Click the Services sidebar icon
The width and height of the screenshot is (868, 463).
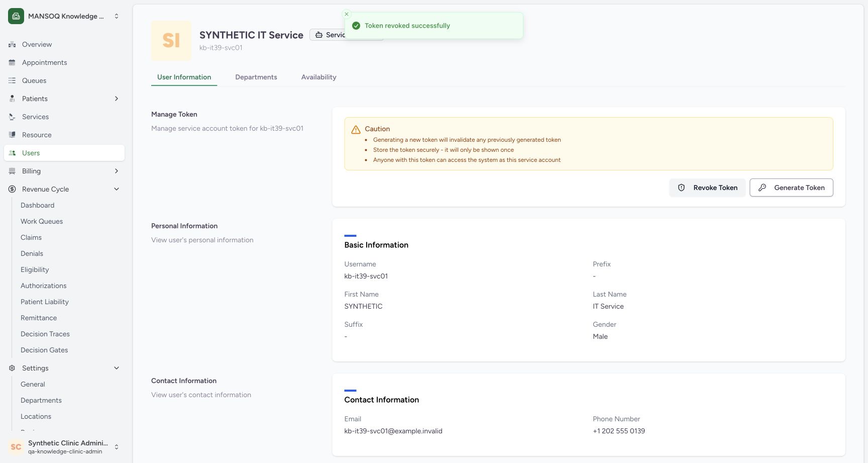pos(12,117)
